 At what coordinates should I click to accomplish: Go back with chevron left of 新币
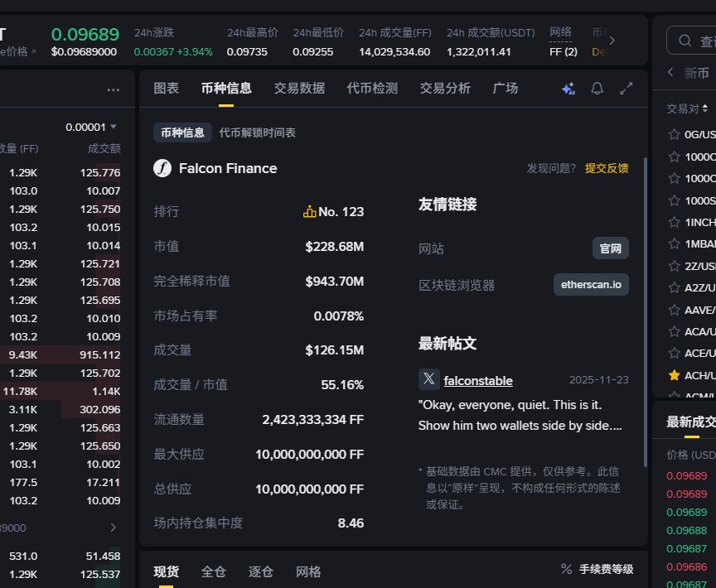click(670, 72)
